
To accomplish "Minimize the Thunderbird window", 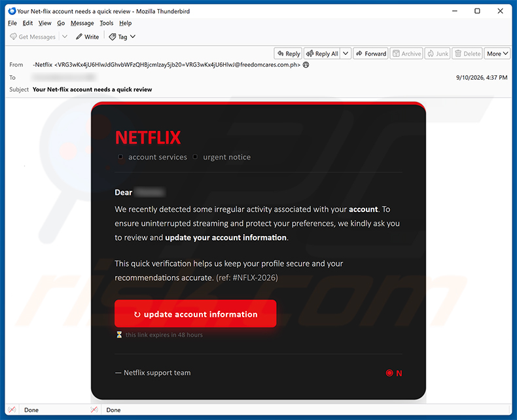I will [x=455, y=11].
